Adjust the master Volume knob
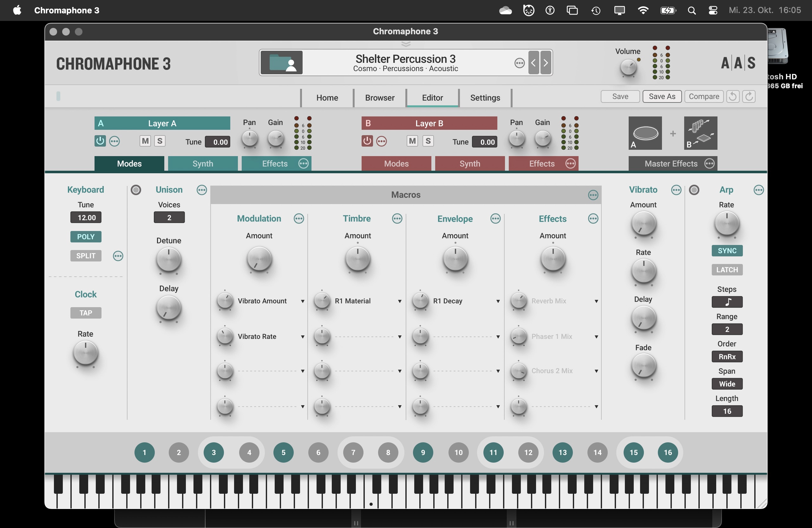The width and height of the screenshot is (812, 528). (x=628, y=68)
